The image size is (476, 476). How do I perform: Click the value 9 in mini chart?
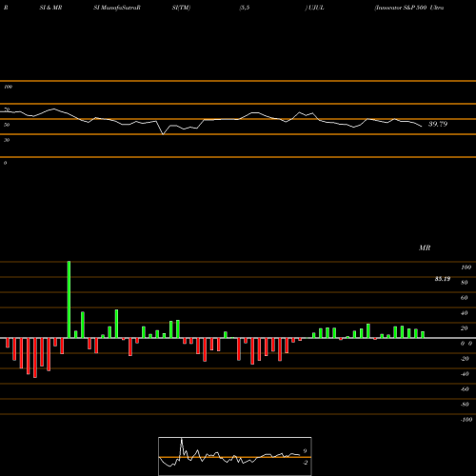coord(305,451)
